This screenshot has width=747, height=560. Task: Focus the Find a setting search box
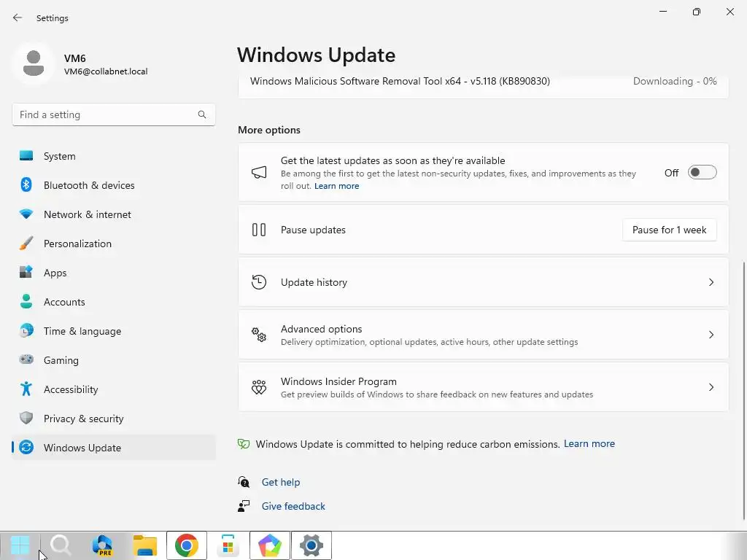click(x=113, y=114)
